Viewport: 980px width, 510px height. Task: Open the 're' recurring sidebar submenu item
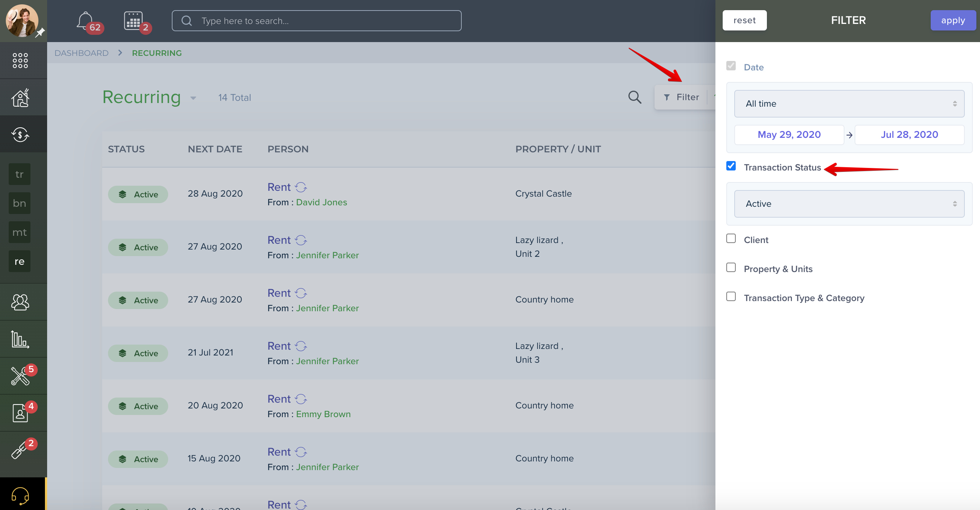20,261
